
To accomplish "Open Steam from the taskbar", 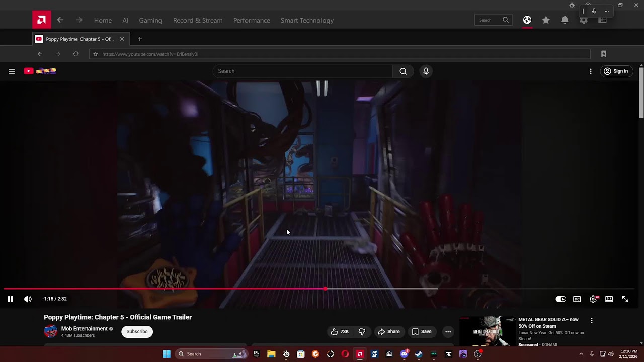I will (x=419, y=354).
